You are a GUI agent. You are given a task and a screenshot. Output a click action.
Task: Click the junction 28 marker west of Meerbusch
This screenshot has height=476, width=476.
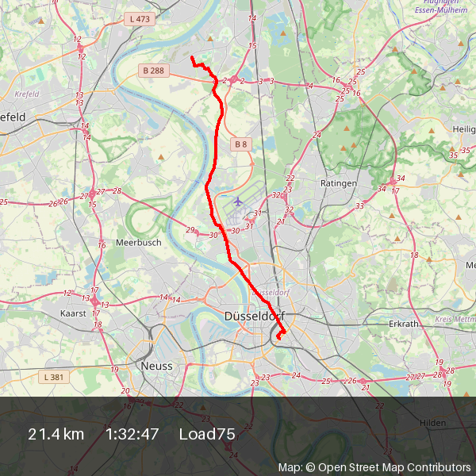(x=117, y=190)
